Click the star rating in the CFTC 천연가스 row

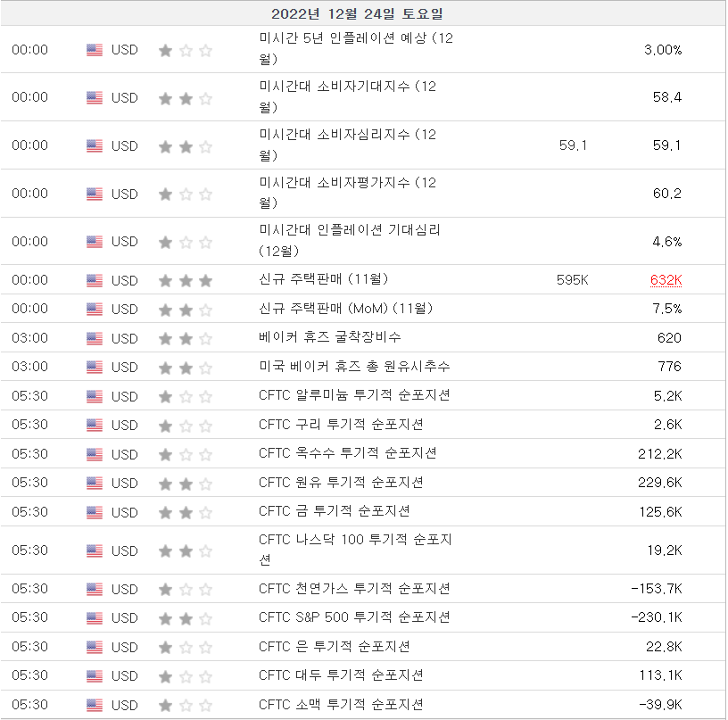186,589
